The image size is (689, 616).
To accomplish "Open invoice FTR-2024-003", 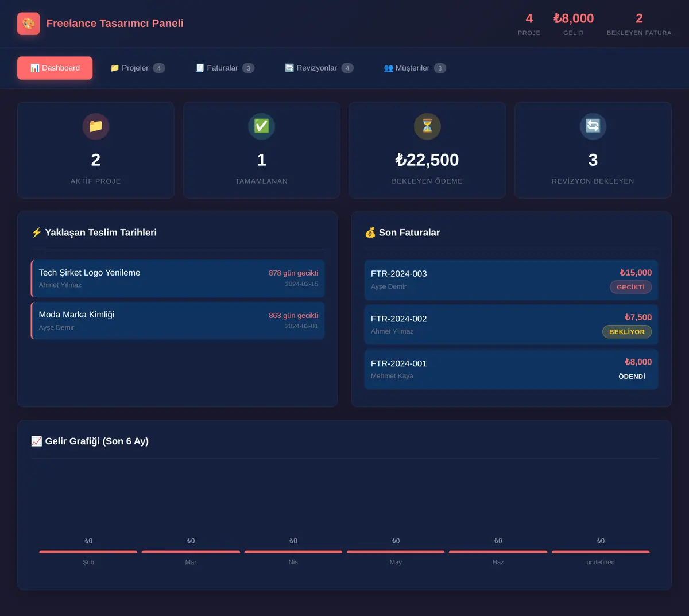I will click(x=511, y=280).
